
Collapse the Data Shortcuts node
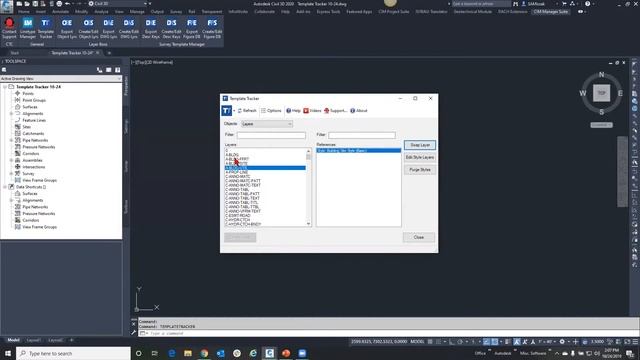[5, 187]
